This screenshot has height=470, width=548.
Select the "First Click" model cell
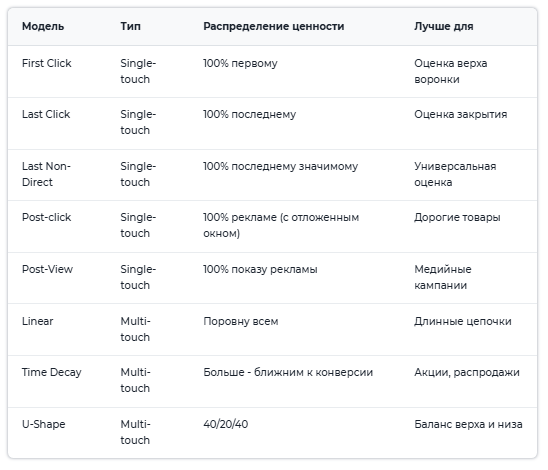[46, 63]
